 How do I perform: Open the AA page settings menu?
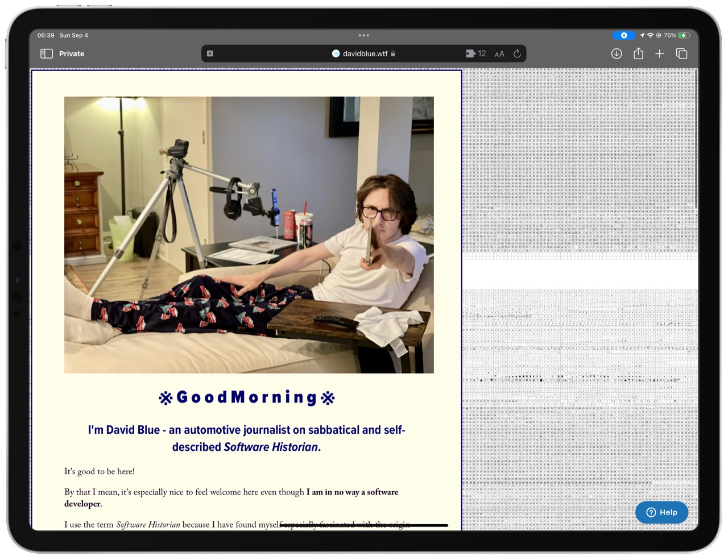(499, 54)
